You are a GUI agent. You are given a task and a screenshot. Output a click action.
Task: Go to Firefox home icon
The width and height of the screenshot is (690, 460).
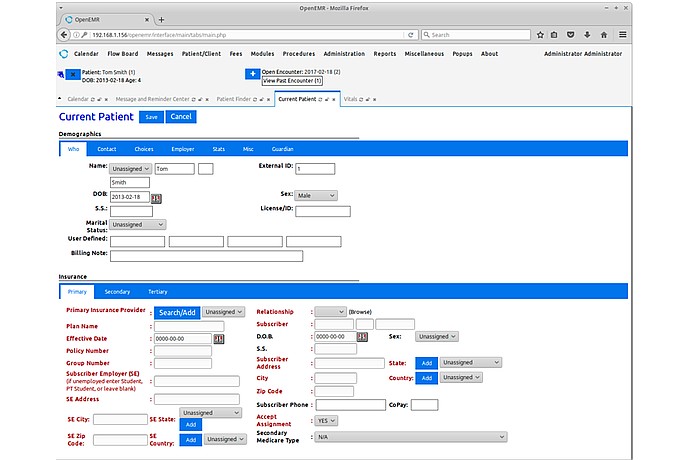(x=604, y=34)
